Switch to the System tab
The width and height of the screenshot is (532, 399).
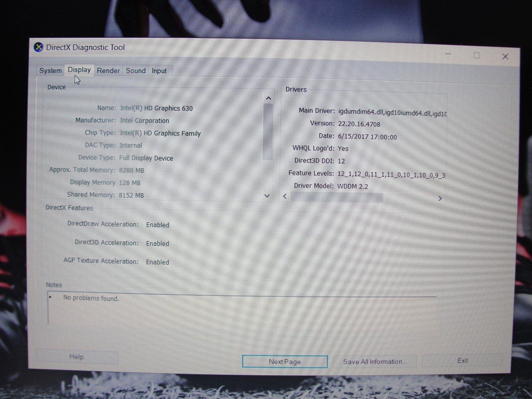click(50, 70)
